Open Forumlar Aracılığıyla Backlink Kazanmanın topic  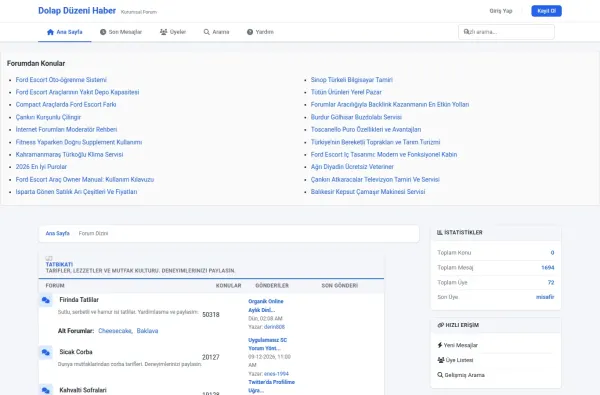point(390,104)
